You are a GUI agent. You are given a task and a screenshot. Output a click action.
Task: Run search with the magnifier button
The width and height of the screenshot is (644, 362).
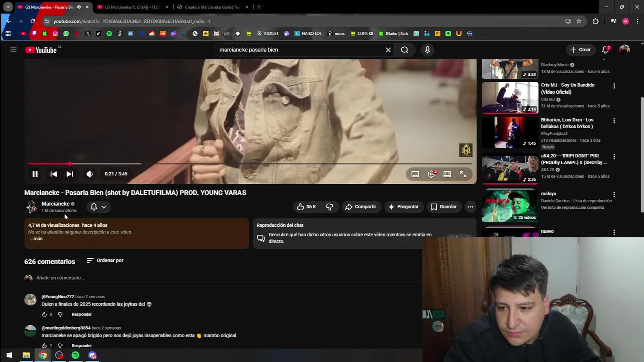pos(405,50)
